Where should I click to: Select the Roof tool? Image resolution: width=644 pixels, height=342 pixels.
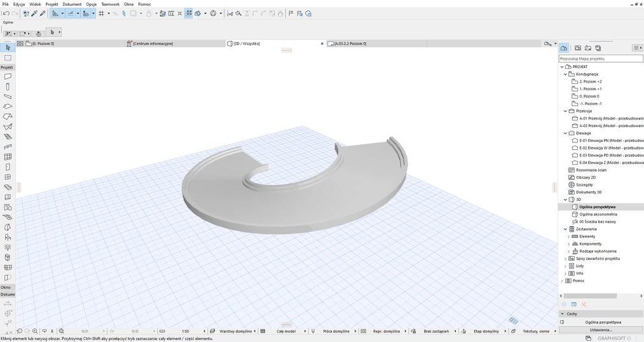[8, 116]
